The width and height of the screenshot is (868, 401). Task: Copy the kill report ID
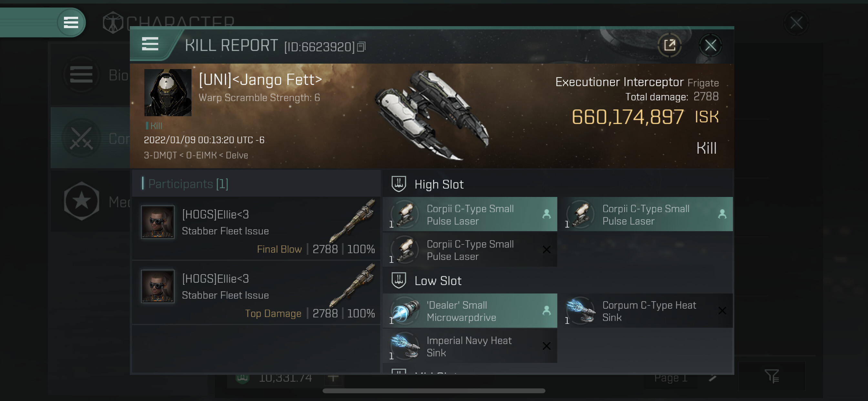[x=361, y=47]
